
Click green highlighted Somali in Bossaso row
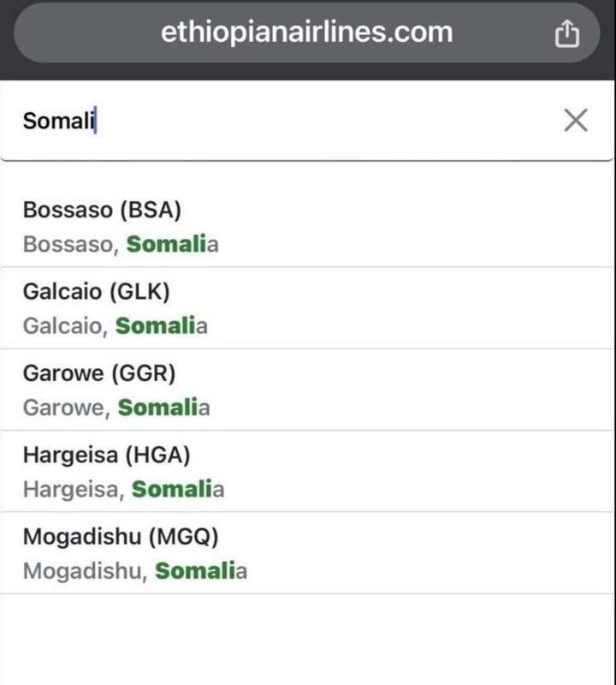(166, 244)
